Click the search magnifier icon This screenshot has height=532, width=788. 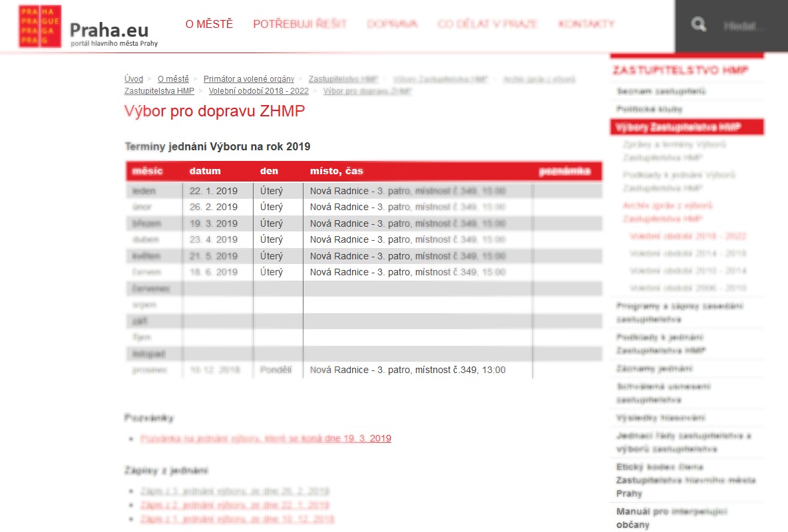698,25
